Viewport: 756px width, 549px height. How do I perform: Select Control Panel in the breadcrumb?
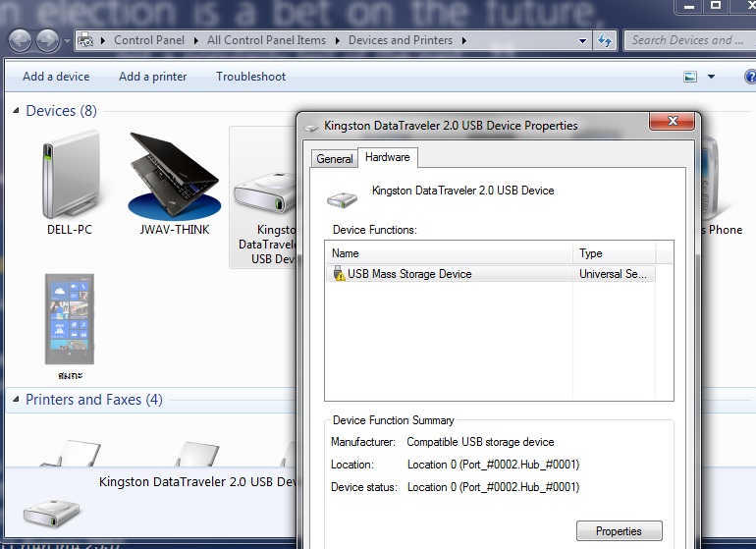click(149, 40)
